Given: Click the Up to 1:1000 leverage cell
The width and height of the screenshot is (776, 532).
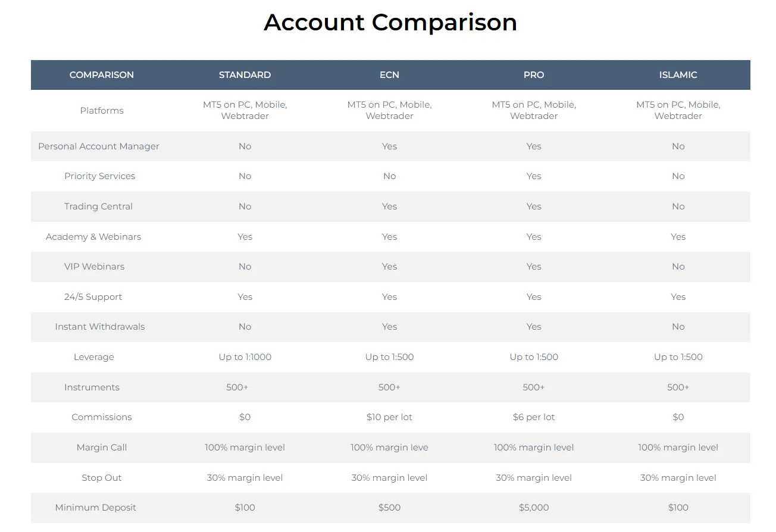Looking at the screenshot, I should pyautogui.click(x=245, y=357).
